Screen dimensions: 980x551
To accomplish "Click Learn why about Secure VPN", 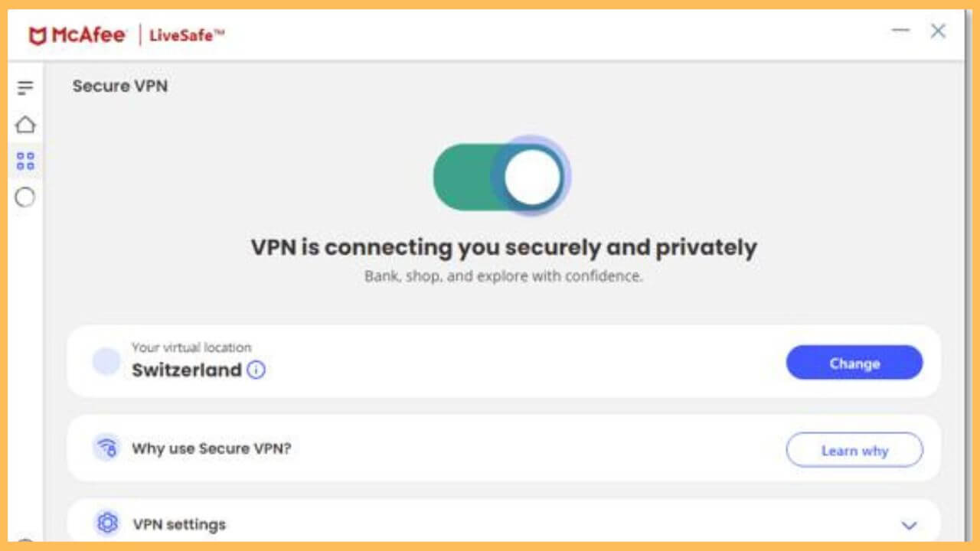I will pos(854,450).
